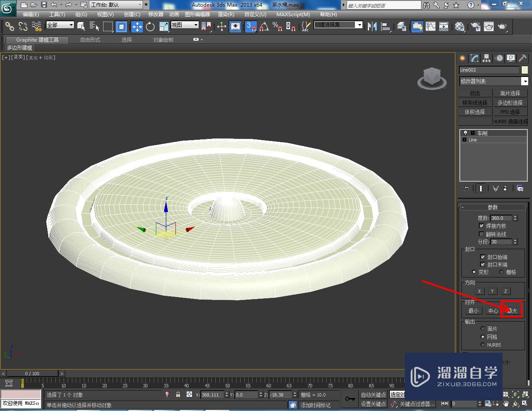Switch to the Create command panel tab
The image size is (532, 411).
(462, 58)
